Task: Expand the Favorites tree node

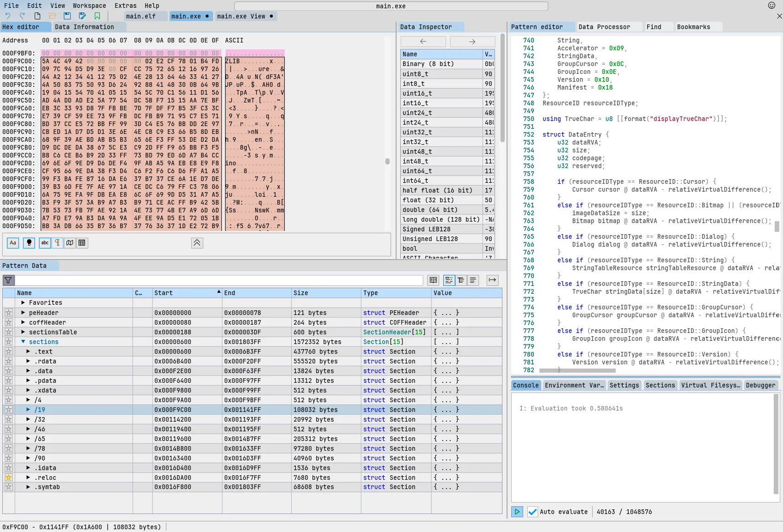Action: [23, 302]
